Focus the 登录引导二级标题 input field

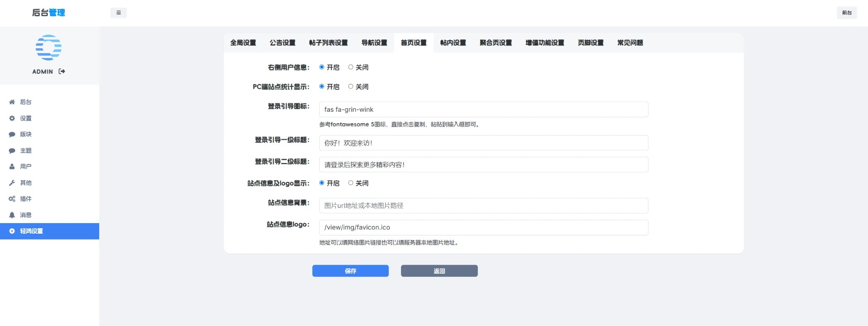tap(484, 165)
